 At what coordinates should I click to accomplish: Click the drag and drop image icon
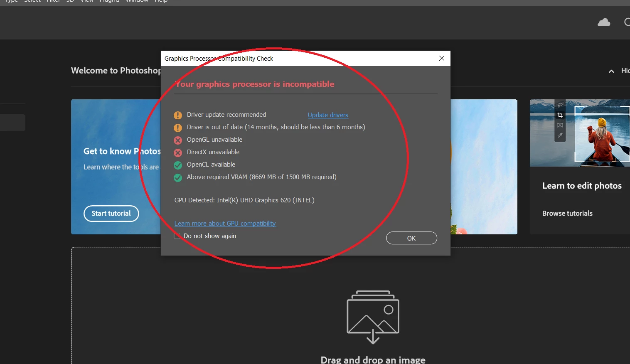tap(373, 317)
